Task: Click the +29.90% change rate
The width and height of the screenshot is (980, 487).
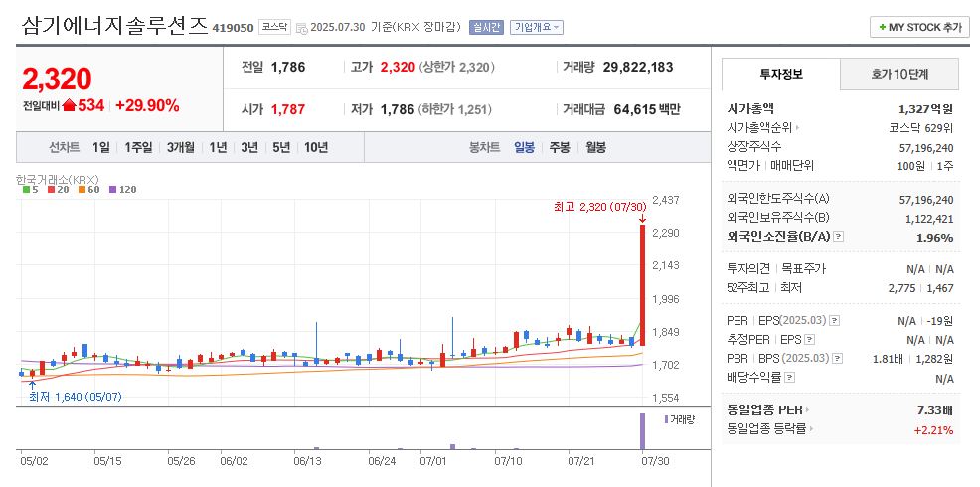Action: (x=147, y=106)
